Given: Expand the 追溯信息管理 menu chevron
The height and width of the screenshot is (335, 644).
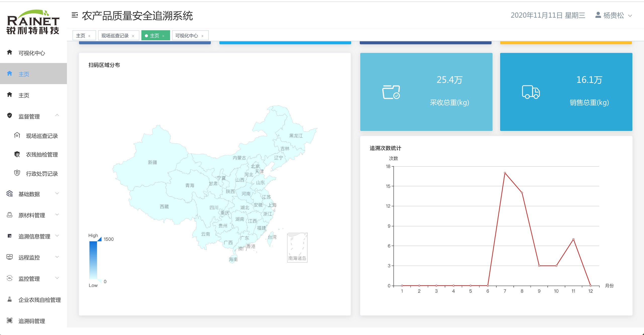Looking at the screenshot, I should (x=57, y=236).
